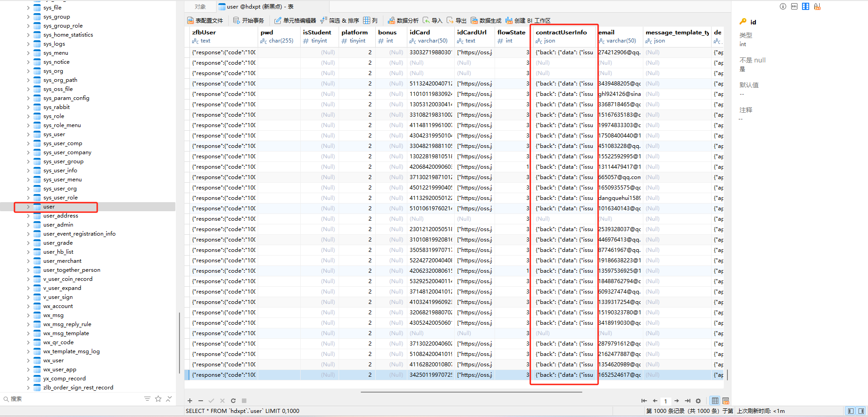Select the email cell dangquehui158
This screenshot has width=868, height=417.
pyautogui.click(x=619, y=198)
